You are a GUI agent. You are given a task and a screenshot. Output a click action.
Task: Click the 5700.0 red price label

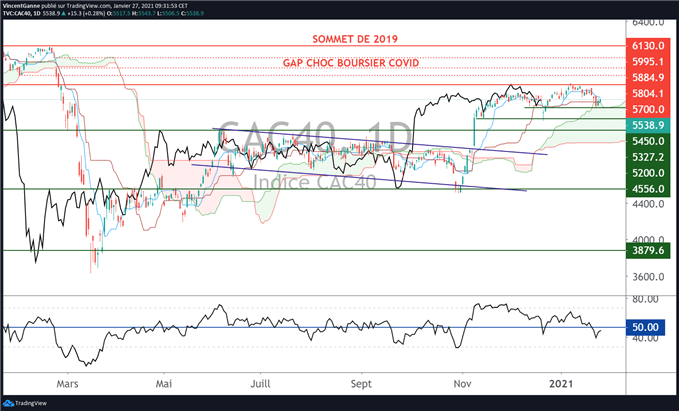coord(648,109)
